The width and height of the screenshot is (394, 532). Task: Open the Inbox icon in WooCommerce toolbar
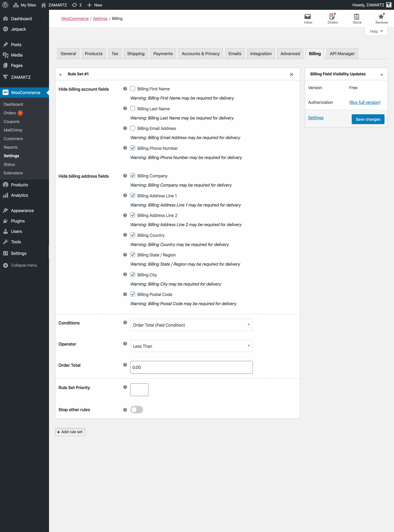[x=308, y=19]
